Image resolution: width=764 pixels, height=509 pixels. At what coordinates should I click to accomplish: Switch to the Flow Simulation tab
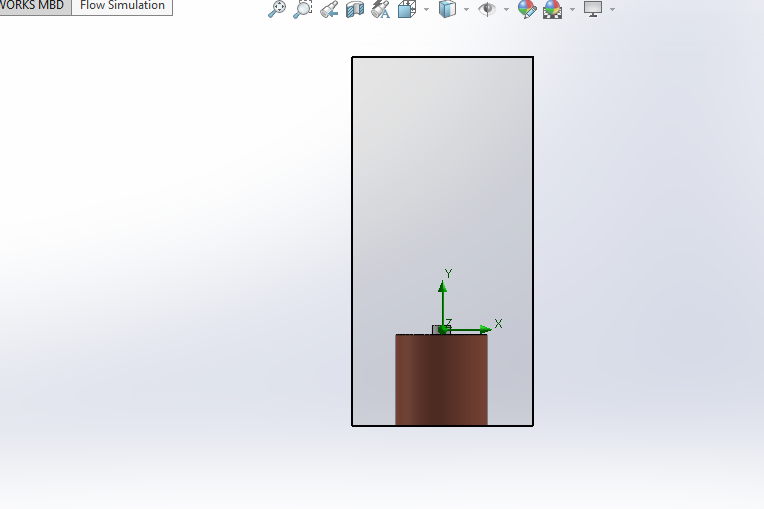pos(122,6)
